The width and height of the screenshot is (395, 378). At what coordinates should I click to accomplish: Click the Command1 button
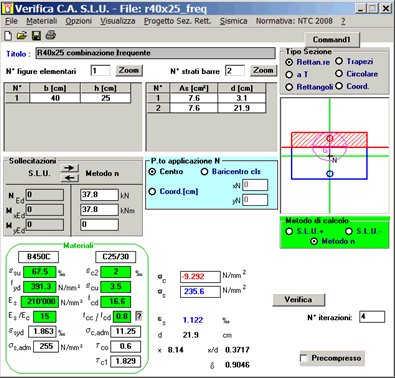(x=332, y=40)
